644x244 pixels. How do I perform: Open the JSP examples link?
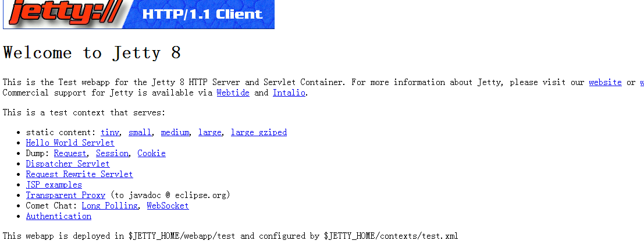pos(54,185)
